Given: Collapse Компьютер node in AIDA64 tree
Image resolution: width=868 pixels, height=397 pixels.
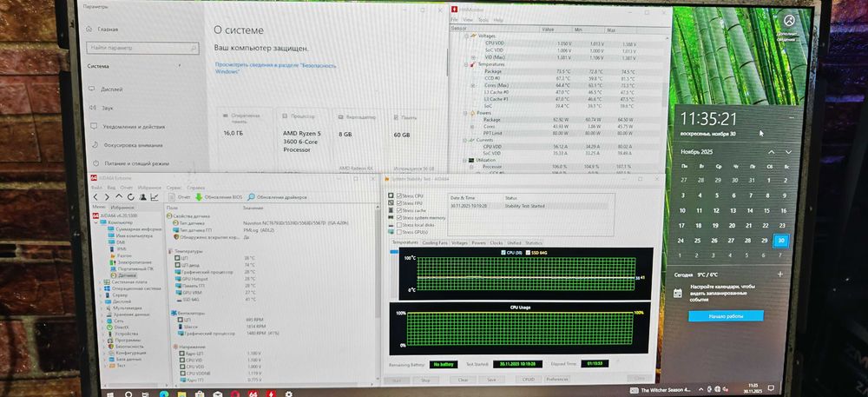Looking at the screenshot, I should (x=95, y=222).
